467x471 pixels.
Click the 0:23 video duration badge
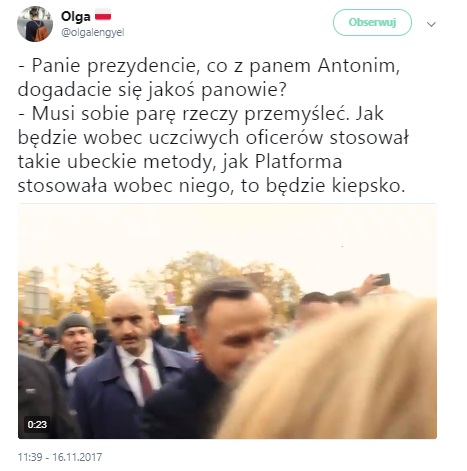coord(37,424)
